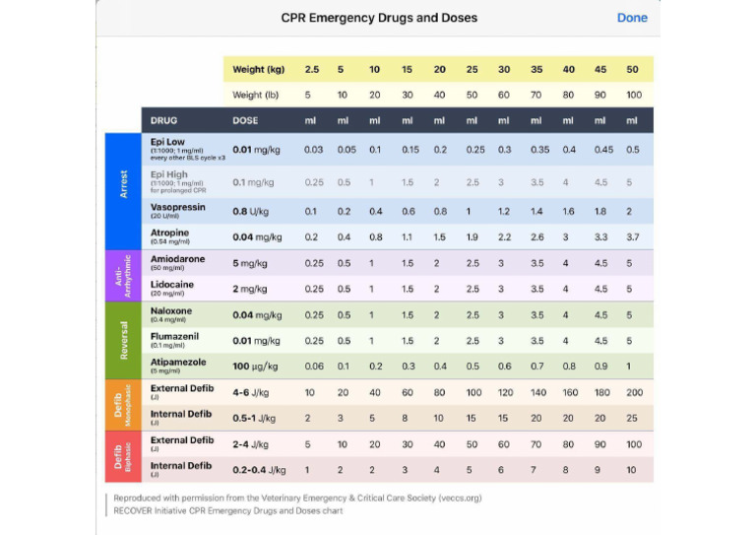This screenshot has height=535, width=756.
Task: Click the VECCS reproduction permission footnote
Action: point(297,498)
